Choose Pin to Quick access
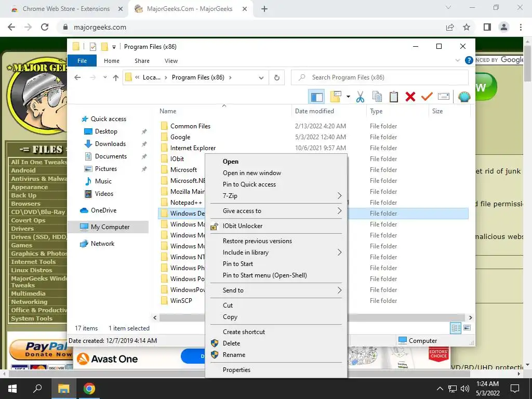This screenshot has height=399, width=532. click(249, 184)
